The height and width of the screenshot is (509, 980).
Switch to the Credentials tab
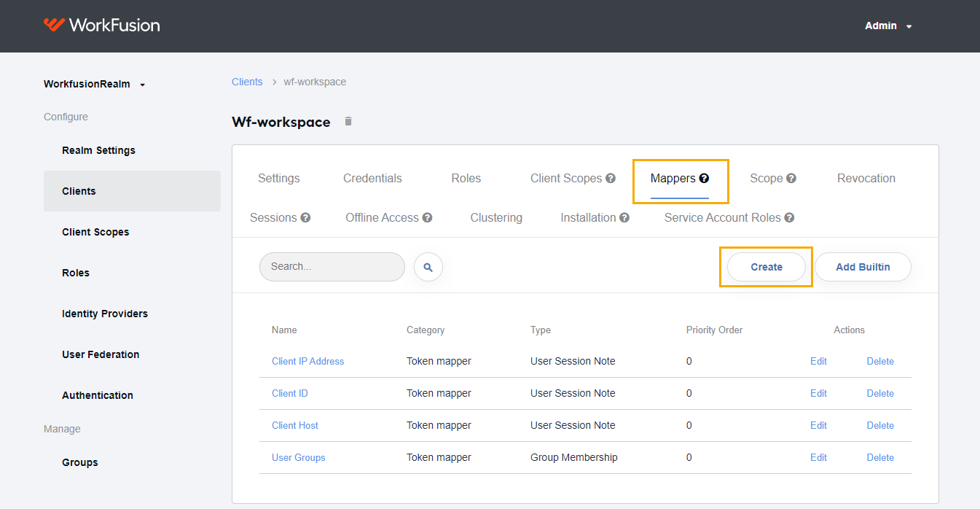click(x=372, y=178)
